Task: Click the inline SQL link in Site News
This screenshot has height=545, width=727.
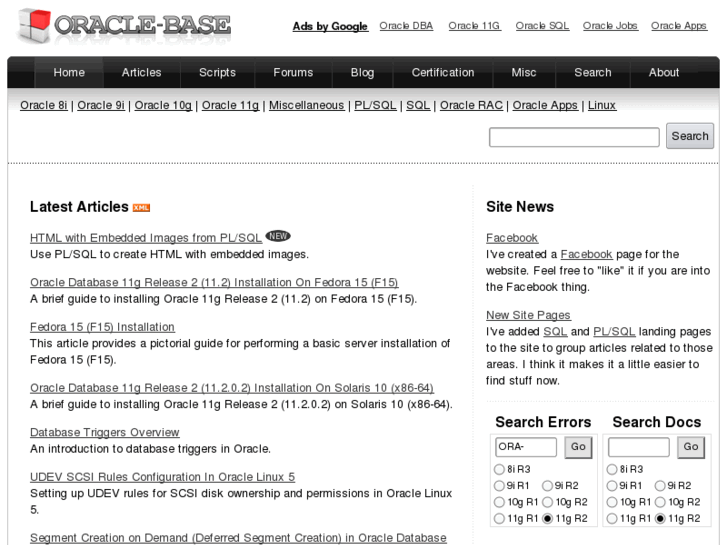Action: coord(555,331)
